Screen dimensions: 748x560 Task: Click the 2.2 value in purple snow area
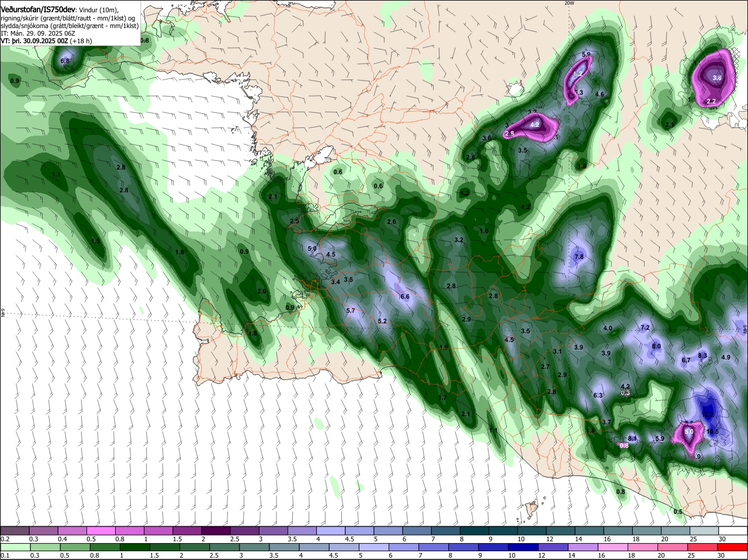711,101
